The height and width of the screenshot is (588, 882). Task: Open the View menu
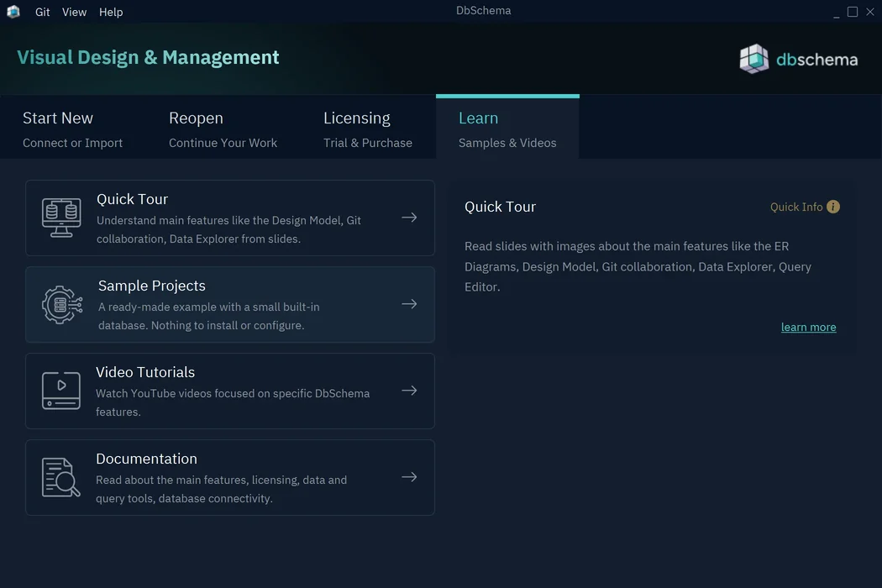click(x=74, y=12)
